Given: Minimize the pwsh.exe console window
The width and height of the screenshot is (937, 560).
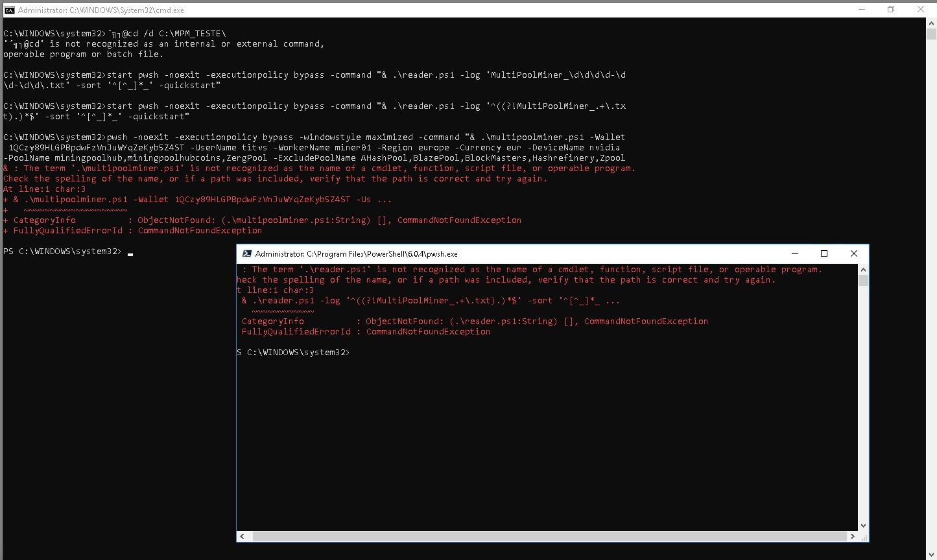Looking at the screenshot, I should pyautogui.click(x=795, y=253).
